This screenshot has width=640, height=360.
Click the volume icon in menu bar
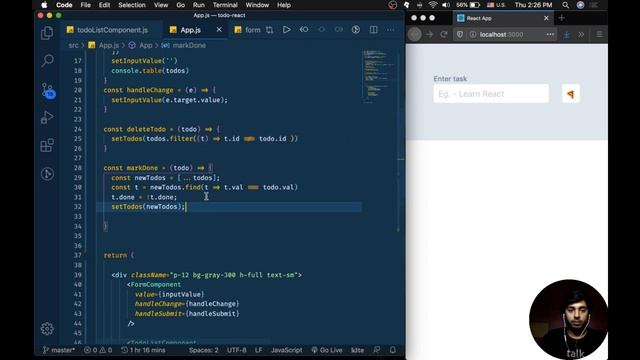click(446, 5)
